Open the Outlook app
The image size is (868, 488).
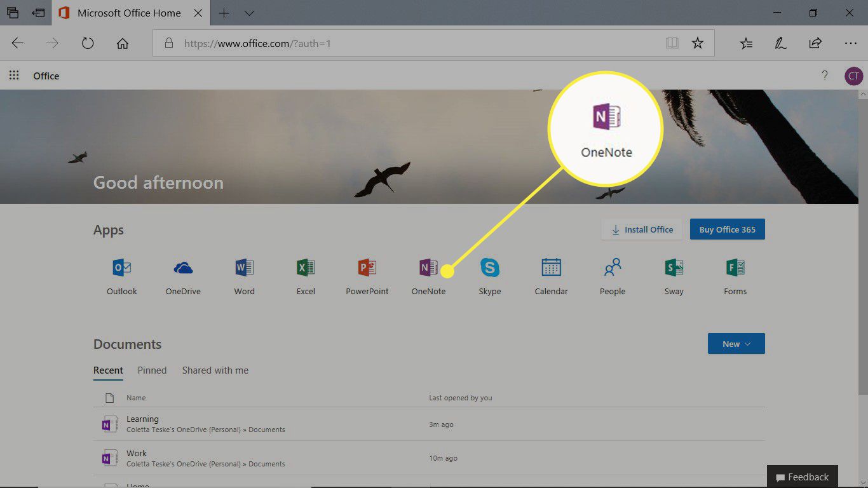121,277
